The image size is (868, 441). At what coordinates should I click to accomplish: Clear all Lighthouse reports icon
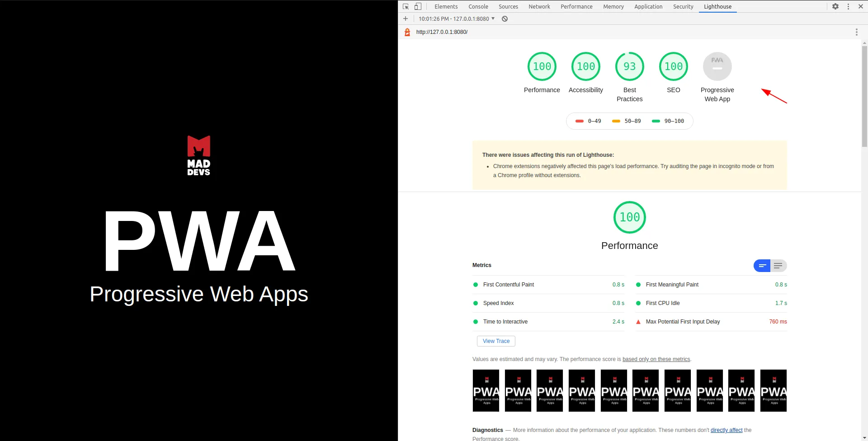click(505, 19)
